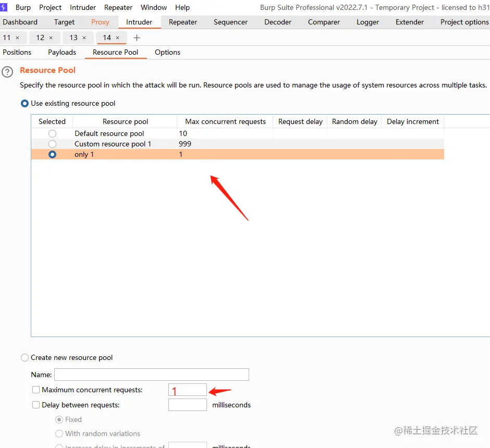Select Default resource pool radio button
490x448 pixels.
52,134
